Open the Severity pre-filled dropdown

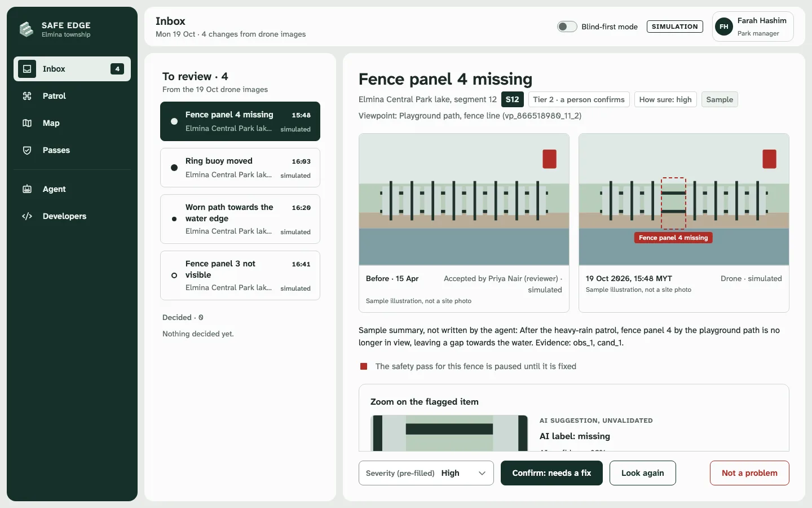point(426,473)
